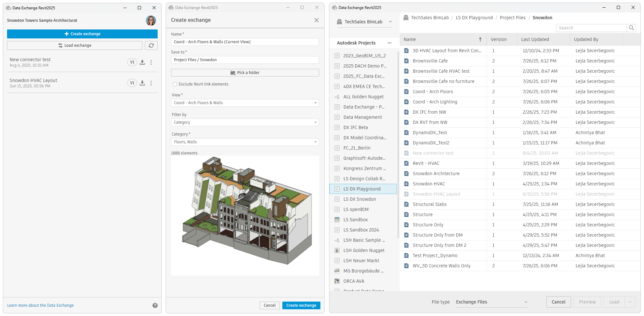Image resolution: width=644 pixels, height=316 pixels.
Task: Refresh the exchange list
Action: coord(151,45)
